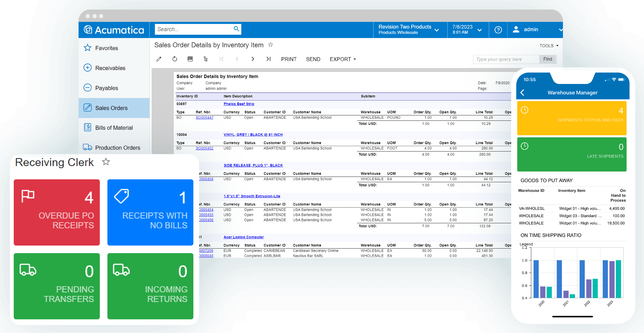Screen dimensions: 644x333
Task: Click the PRINT button
Action: 289,59
